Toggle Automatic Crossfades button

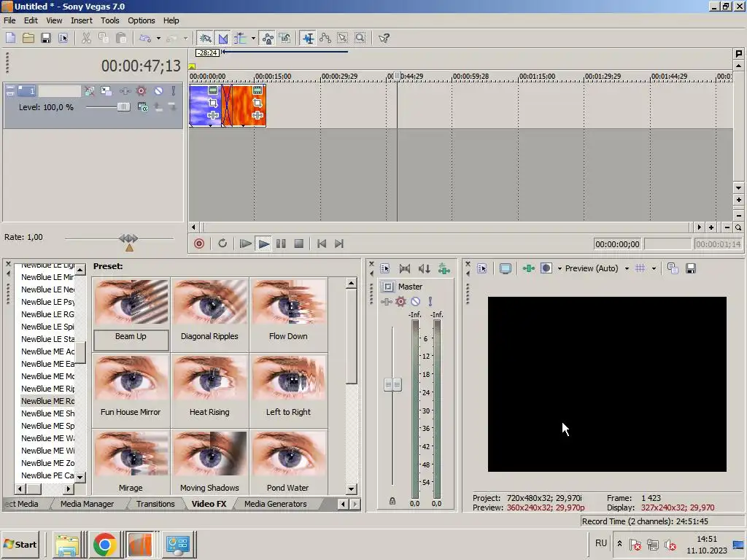tap(223, 38)
